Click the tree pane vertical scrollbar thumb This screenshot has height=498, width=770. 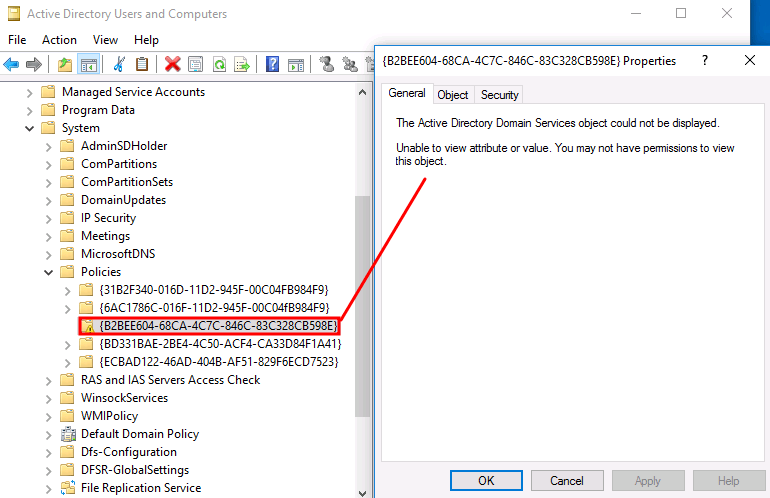[x=362, y=306]
